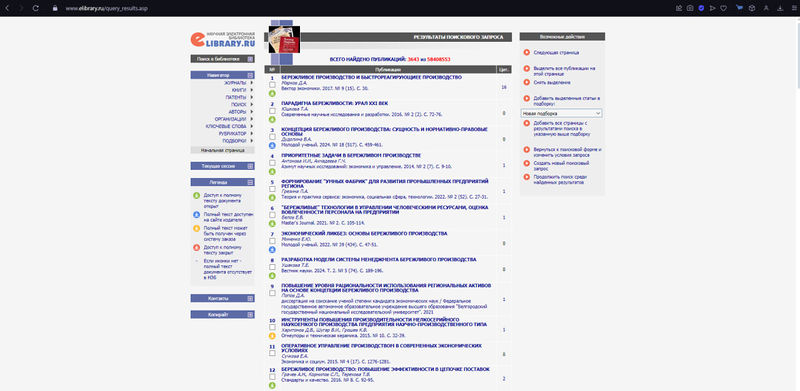Viewport: 800px width, 391px height.
Task: Collapse the Навигатор panel
Action: [x=250, y=75]
